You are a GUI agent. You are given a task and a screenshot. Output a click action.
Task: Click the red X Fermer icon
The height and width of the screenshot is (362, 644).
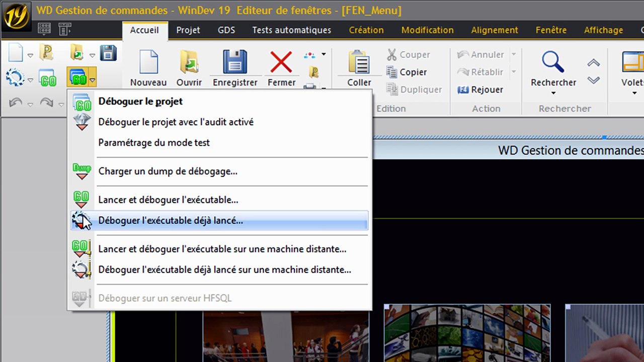[x=281, y=62]
